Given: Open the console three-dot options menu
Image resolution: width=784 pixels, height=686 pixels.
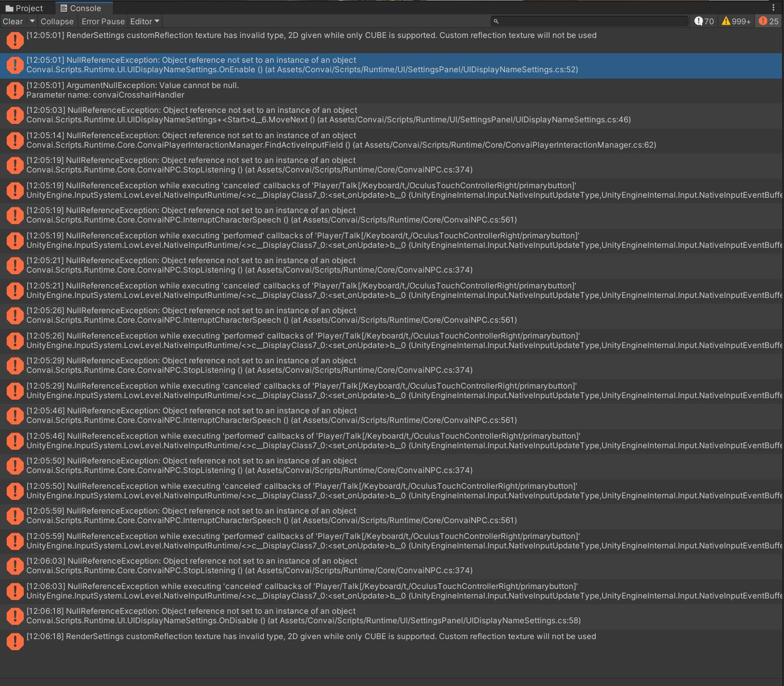Looking at the screenshot, I should (773, 7).
